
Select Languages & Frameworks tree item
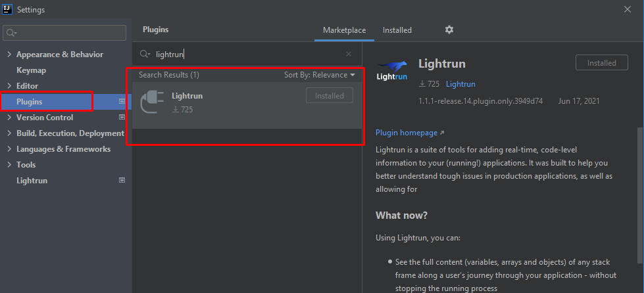(x=64, y=149)
